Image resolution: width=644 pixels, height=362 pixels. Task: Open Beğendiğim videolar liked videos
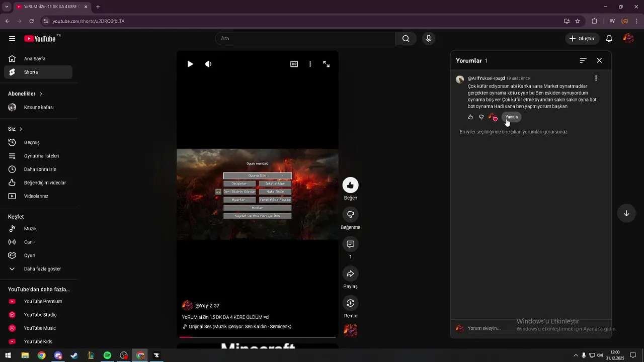(38, 183)
